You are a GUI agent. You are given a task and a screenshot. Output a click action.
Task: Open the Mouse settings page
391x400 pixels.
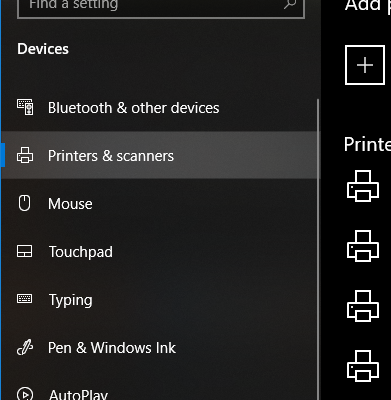(160, 204)
